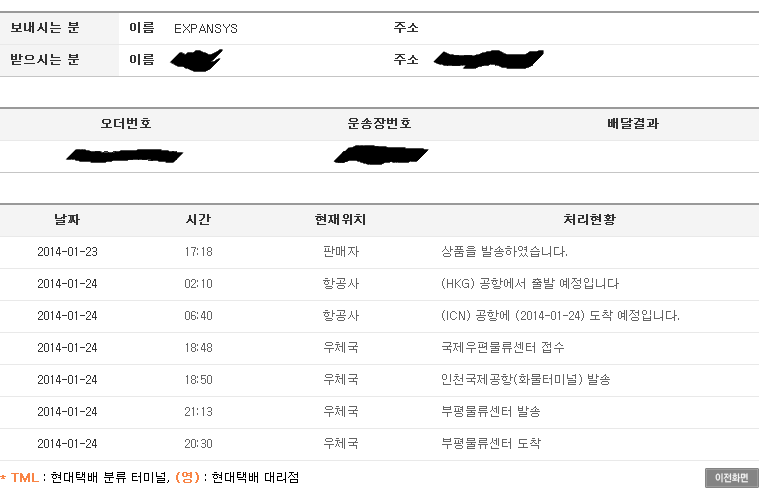Click the 이전화면 button

click(x=731, y=478)
